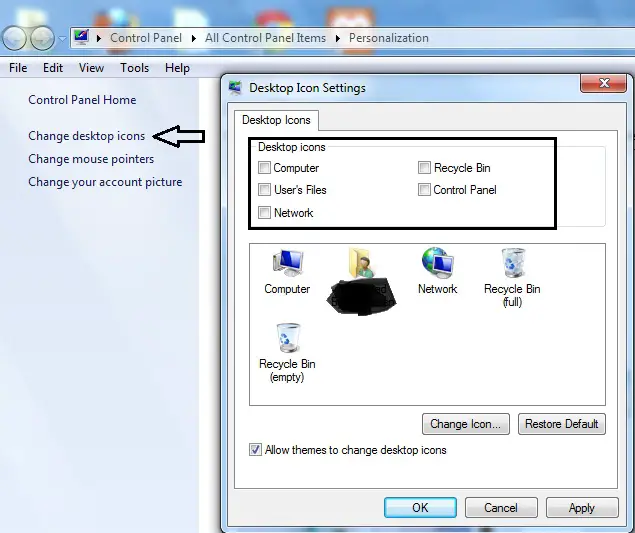Viewport: 635px width, 533px height.
Task: Open the Tools menu
Action: pos(134,68)
